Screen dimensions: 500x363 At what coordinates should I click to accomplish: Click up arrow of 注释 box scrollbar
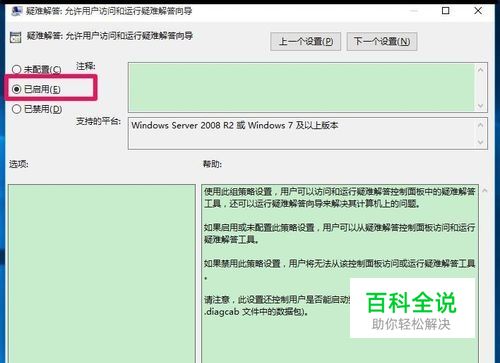480,70
